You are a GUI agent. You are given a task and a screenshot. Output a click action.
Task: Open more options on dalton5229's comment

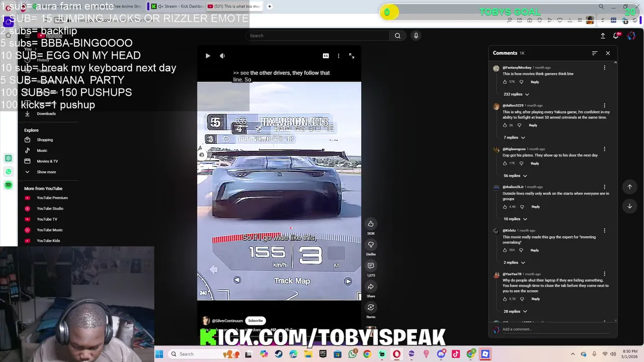604,106
